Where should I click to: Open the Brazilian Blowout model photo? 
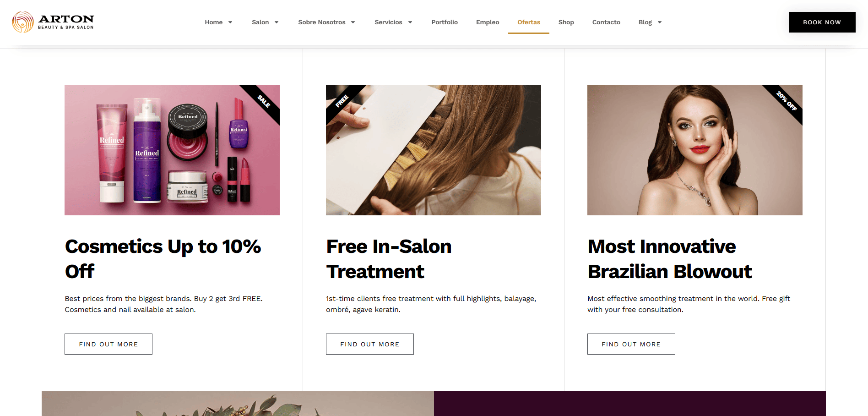pos(695,150)
